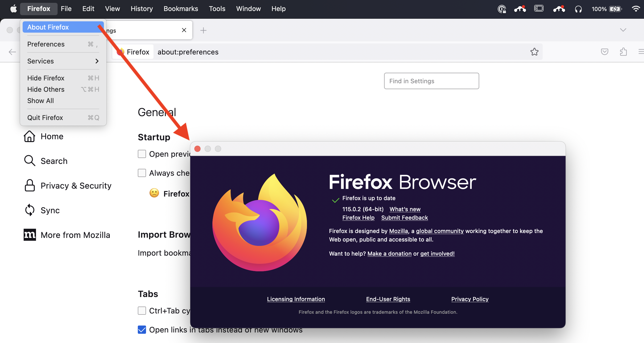
Task: Click the Sync arrows icon
Action: tap(30, 210)
